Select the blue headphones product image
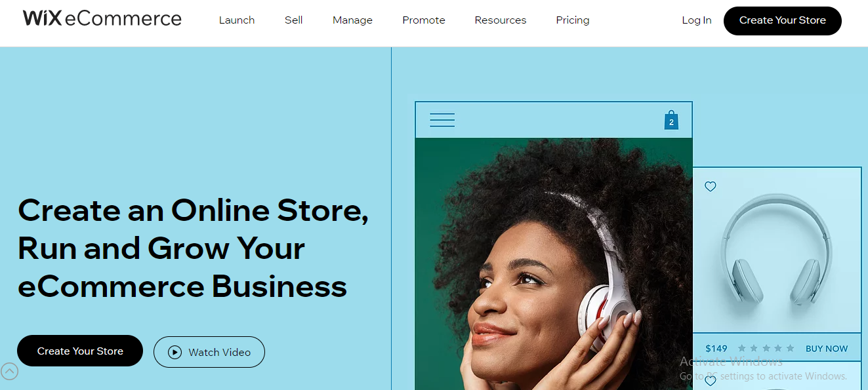 pyautogui.click(x=777, y=250)
